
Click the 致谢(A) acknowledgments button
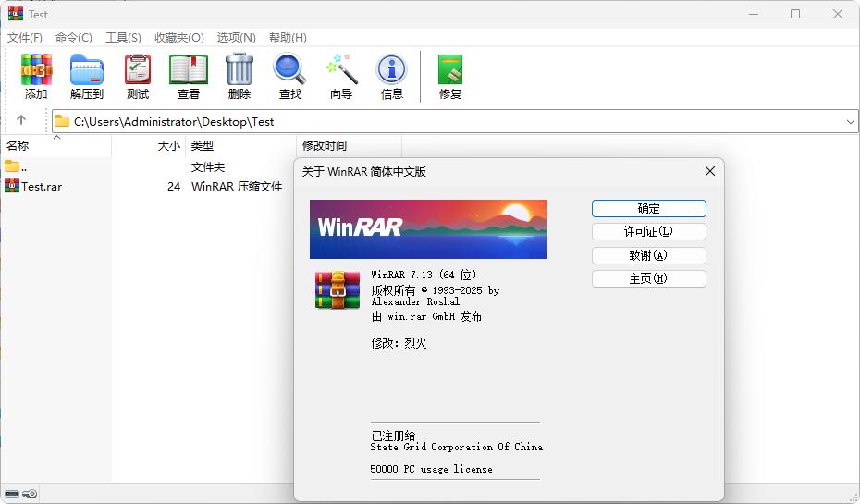coord(649,255)
